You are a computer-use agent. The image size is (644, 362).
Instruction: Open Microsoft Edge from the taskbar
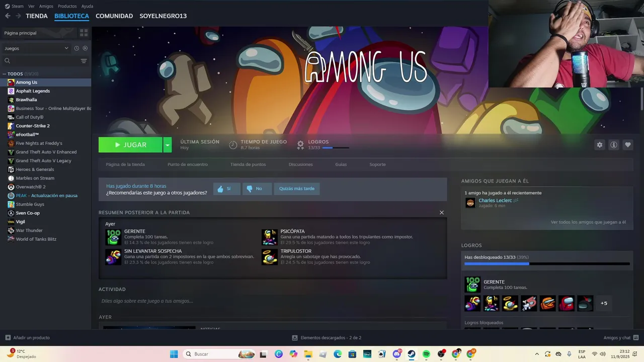pyautogui.click(x=338, y=354)
